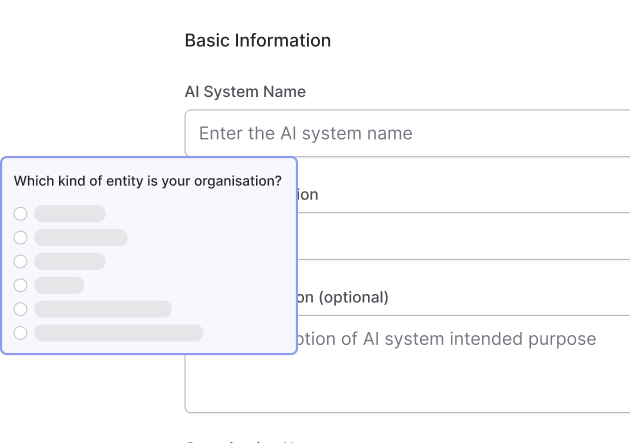Select the second entity type radio button
This screenshot has width=630, height=443.
20,237
